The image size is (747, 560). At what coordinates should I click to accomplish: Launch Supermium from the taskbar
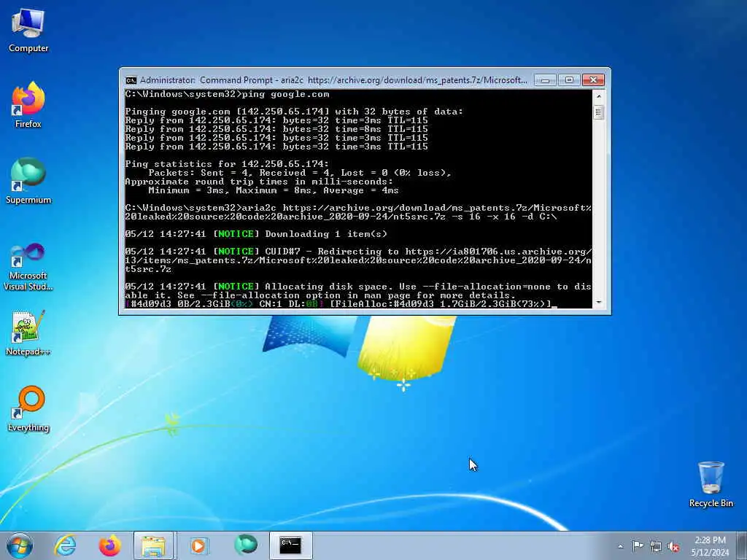pyautogui.click(x=245, y=545)
